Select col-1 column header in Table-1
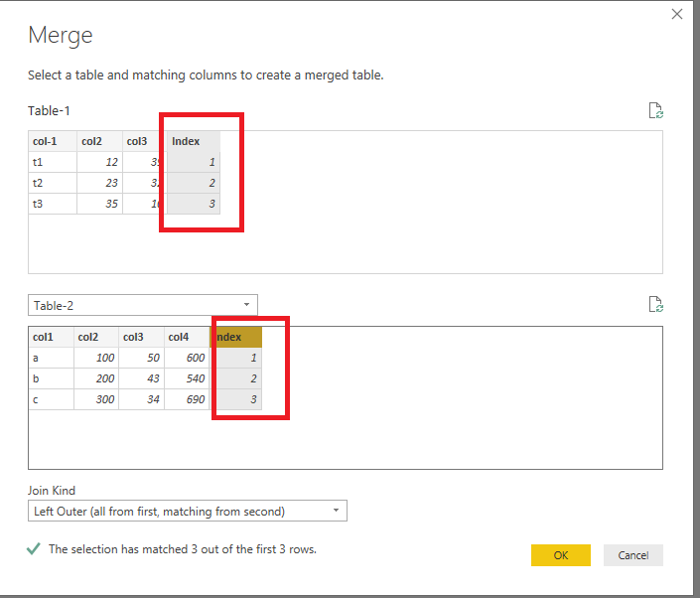The height and width of the screenshot is (598, 700). click(x=53, y=141)
